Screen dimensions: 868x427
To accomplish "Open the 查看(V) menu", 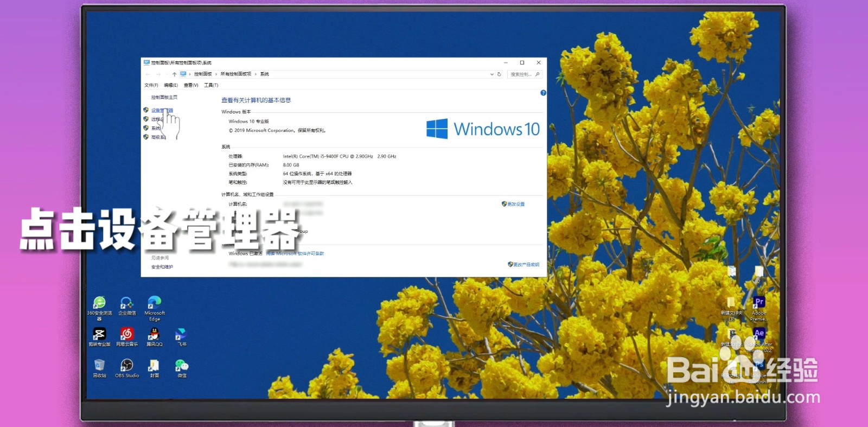I will click(191, 85).
